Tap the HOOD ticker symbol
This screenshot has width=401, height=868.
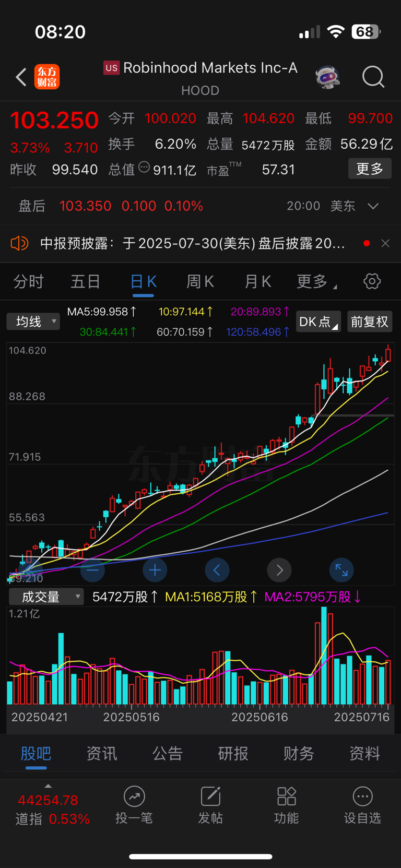[x=200, y=91]
